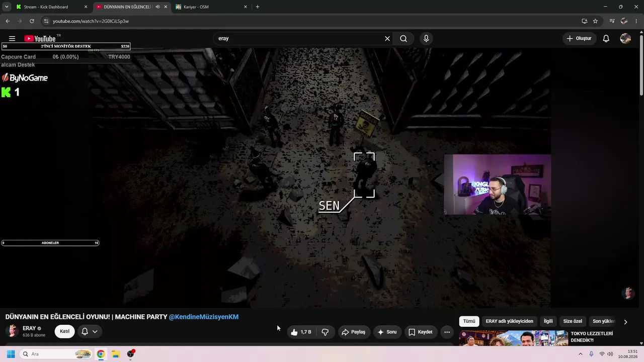
Task: Dislike the video with thumbs down
Action: click(x=325, y=332)
